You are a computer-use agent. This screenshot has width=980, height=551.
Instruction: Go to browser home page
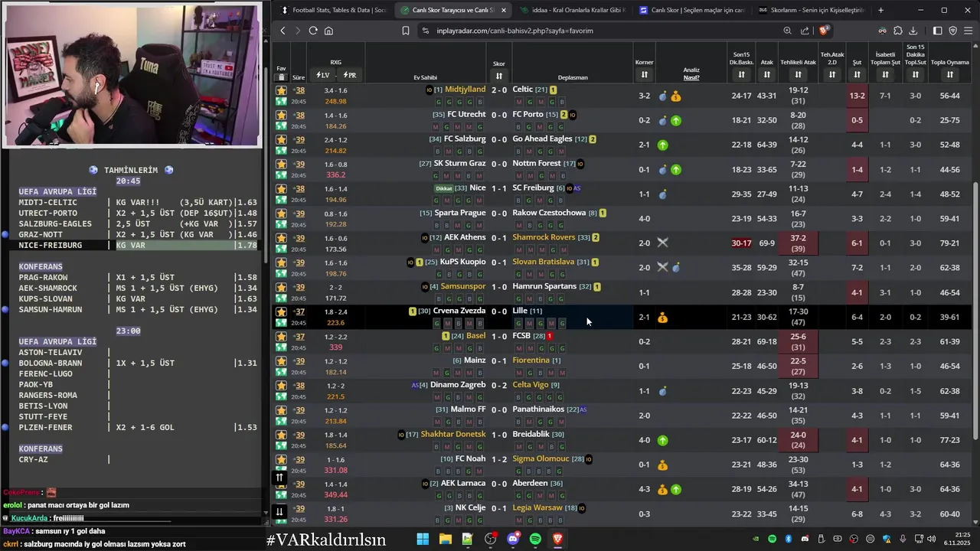pyautogui.click(x=328, y=31)
